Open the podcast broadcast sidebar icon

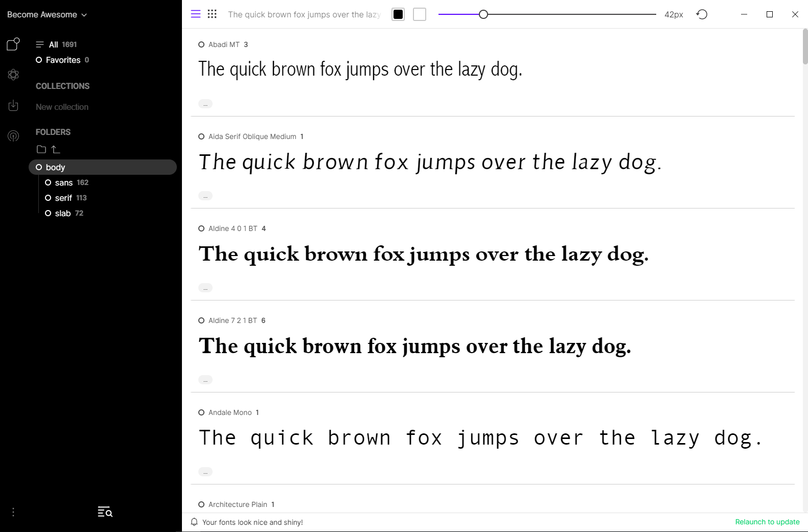tap(13, 136)
